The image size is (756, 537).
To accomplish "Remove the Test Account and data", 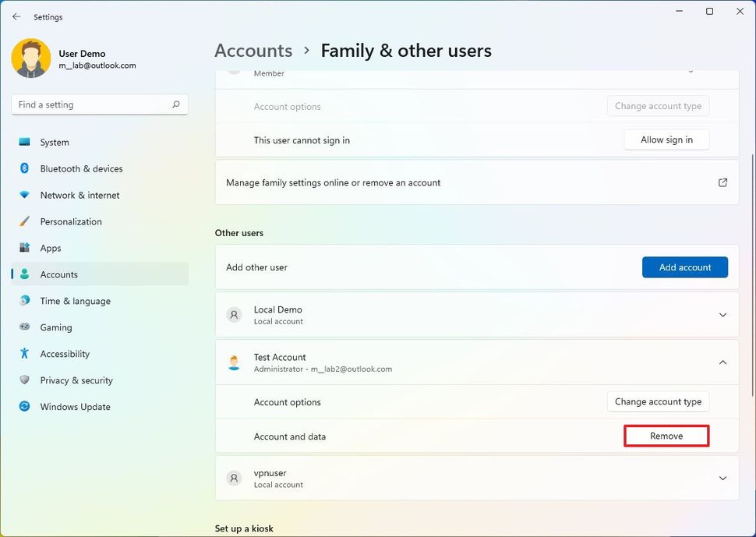I will pyautogui.click(x=666, y=436).
